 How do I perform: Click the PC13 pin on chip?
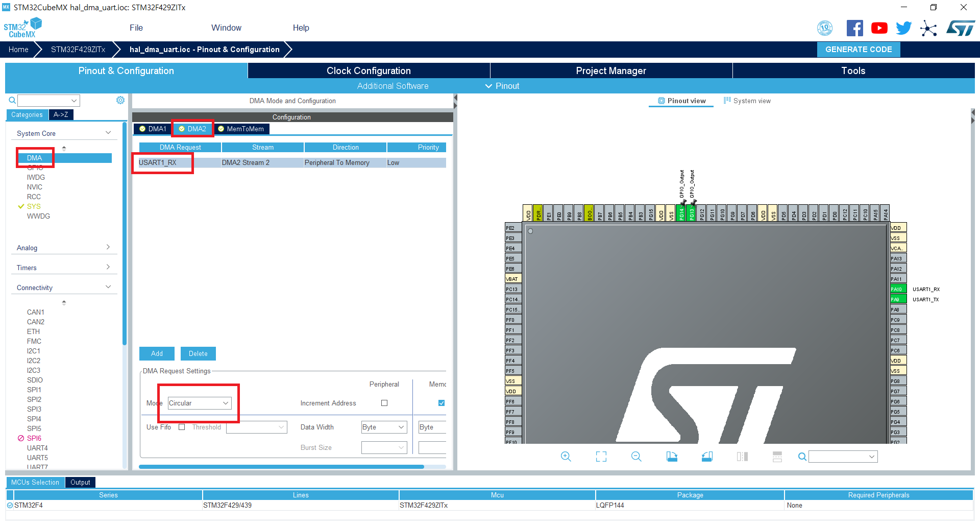[513, 289]
